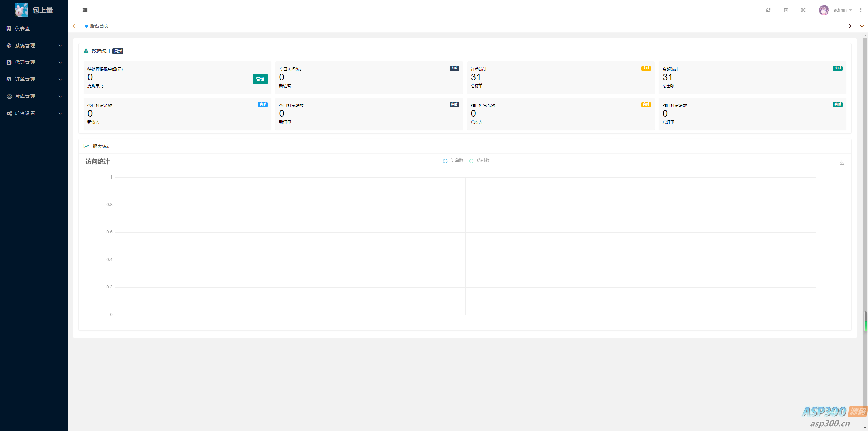This screenshot has height=431, width=868.
Task: Toggle fullscreen with the expand icon
Action: (x=803, y=10)
